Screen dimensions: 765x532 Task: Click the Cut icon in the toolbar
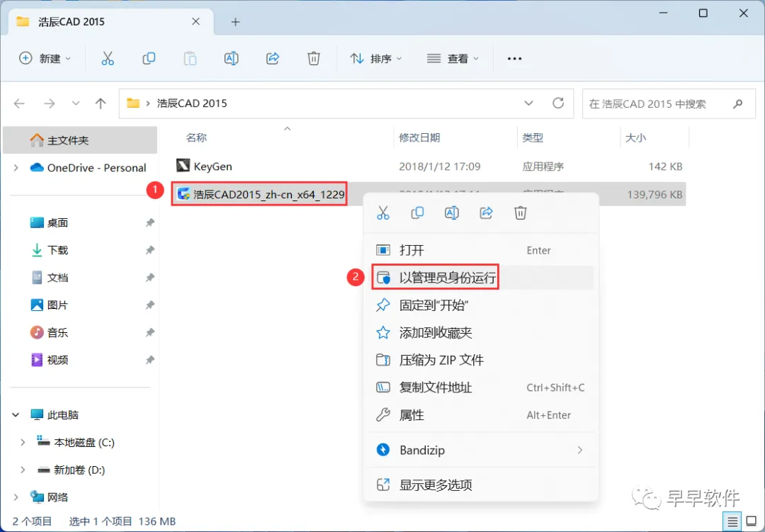pos(108,59)
